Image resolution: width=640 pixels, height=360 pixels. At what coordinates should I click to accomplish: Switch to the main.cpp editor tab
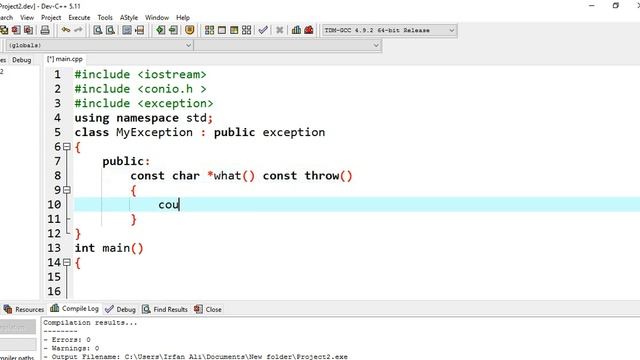(x=65, y=59)
